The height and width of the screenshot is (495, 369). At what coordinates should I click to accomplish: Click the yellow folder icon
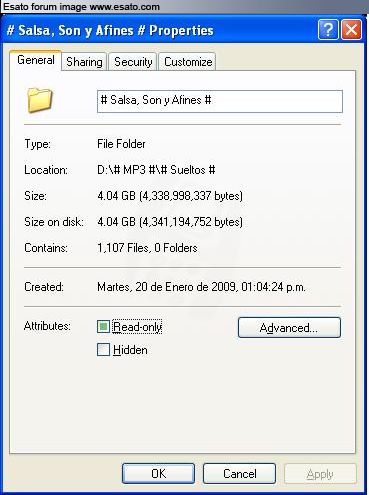[40, 100]
